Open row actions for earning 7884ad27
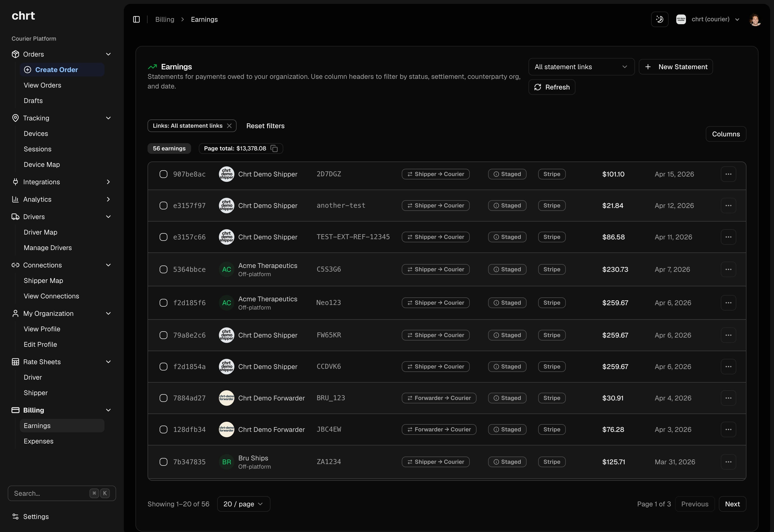The width and height of the screenshot is (774, 532). coord(728,398)
